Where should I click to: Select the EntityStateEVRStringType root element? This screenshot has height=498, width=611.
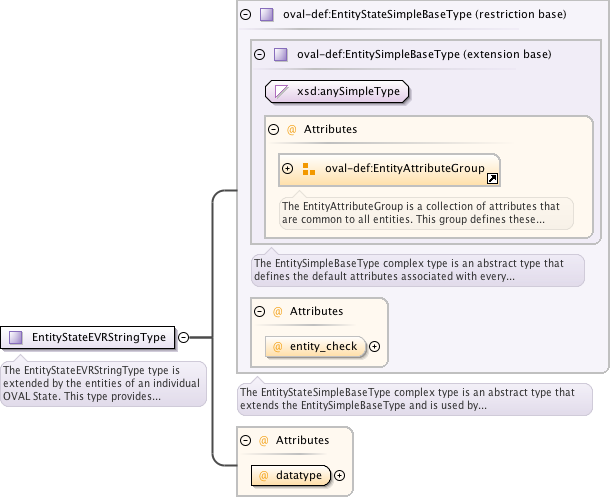pos(98,338)
